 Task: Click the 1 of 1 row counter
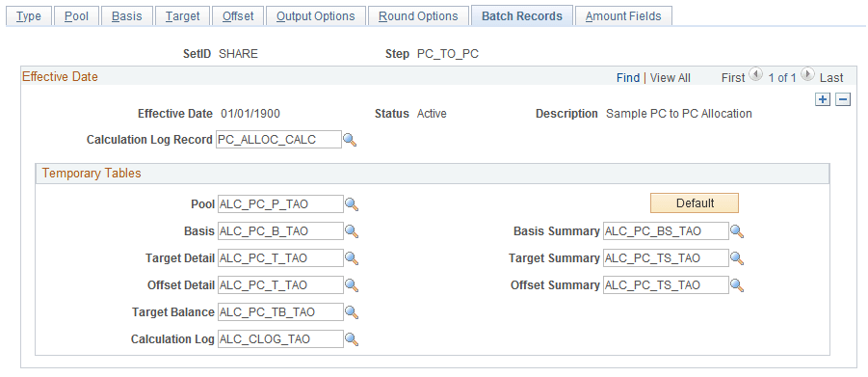click(x=781, y=77)
